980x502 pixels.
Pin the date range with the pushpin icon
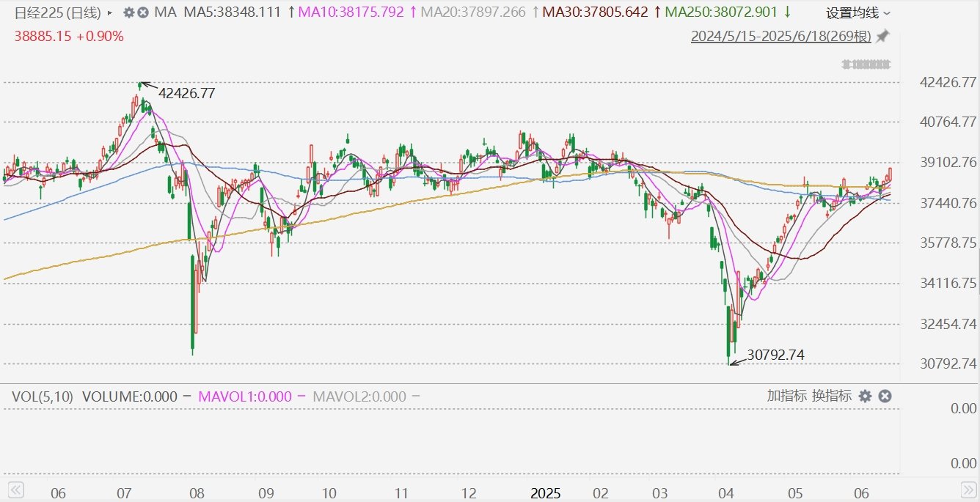pyautogui.click(x=883, y=36)
